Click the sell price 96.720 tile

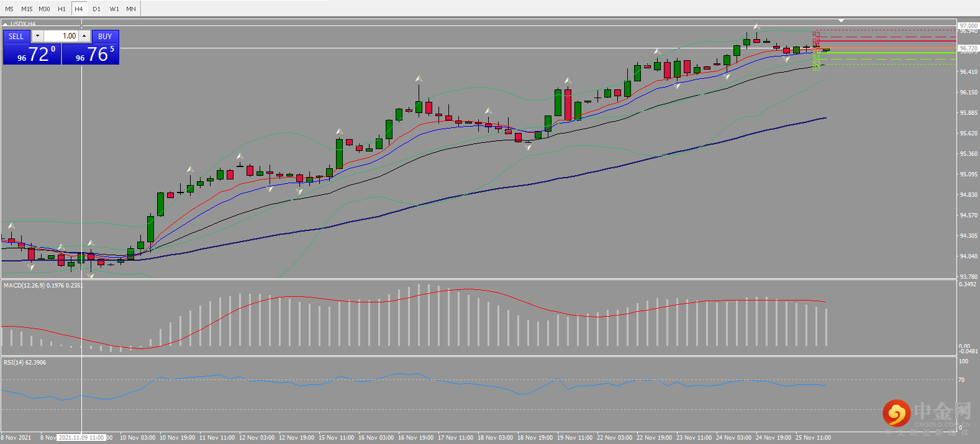pyautogui.click(x=32, y=54)
